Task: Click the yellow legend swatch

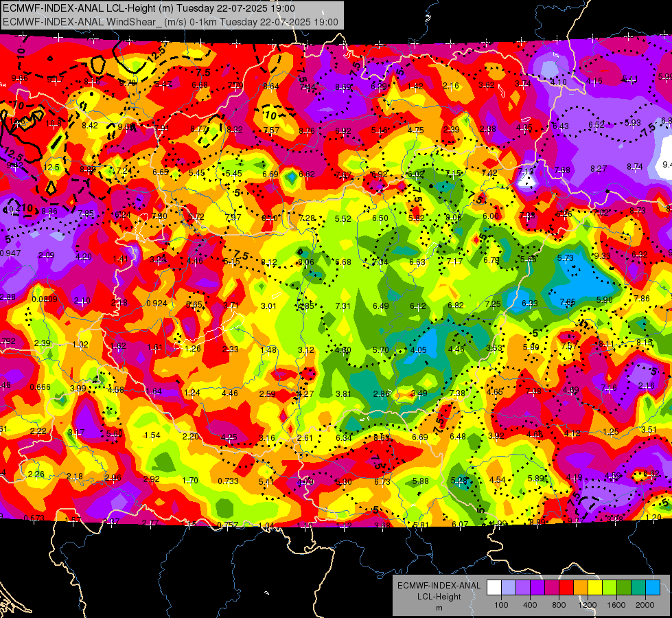Action: pyautogui.click(x=595, y=587)
